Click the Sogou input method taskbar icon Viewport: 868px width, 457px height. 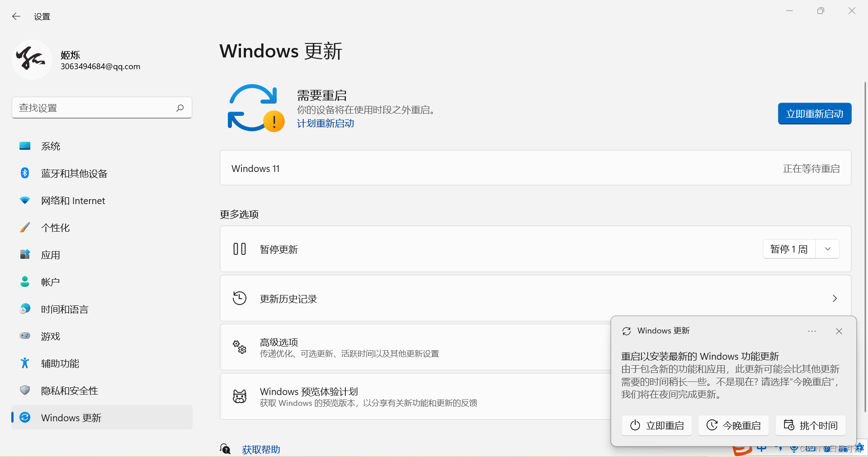[742, 450]
